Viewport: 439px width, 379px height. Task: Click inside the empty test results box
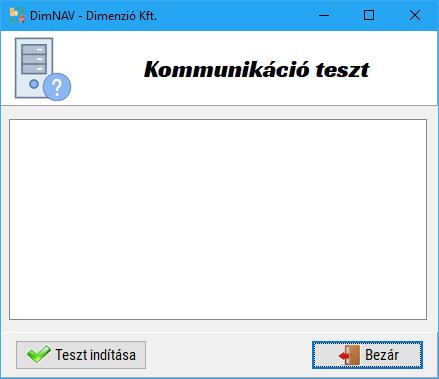(218, 219)
